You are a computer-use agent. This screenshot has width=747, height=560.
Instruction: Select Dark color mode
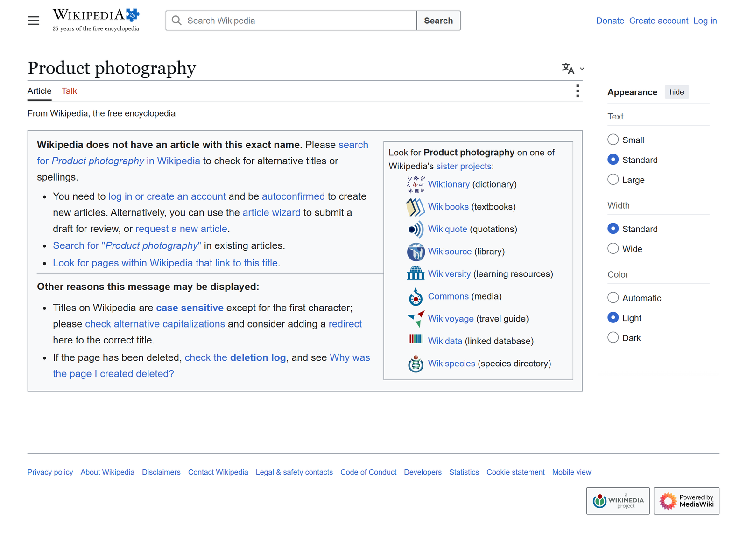[x=613, y=337]
